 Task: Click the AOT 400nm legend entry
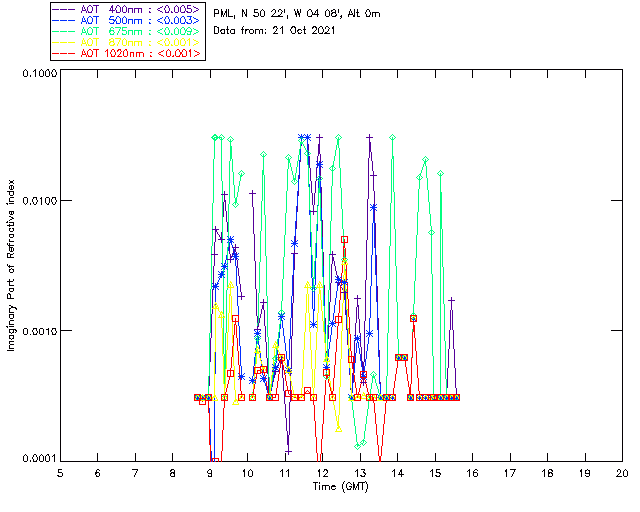(127, 9)
